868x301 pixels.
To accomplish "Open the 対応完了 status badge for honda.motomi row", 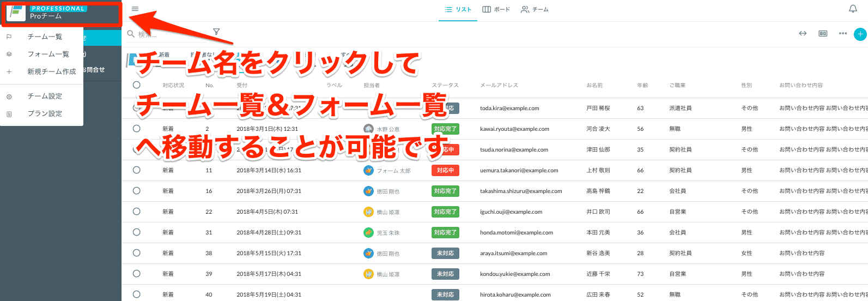I will 445,233.
